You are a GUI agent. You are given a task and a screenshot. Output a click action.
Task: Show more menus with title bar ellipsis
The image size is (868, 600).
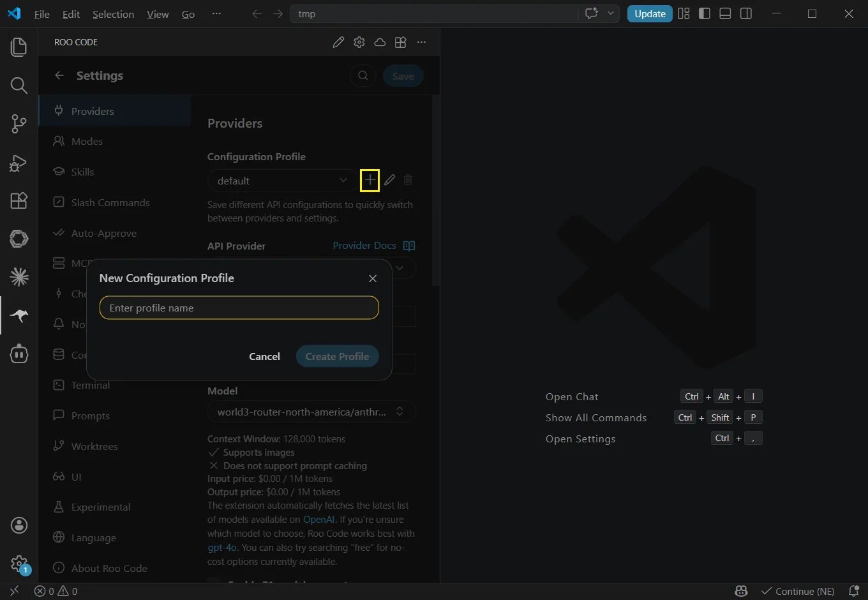pos(216,13)
